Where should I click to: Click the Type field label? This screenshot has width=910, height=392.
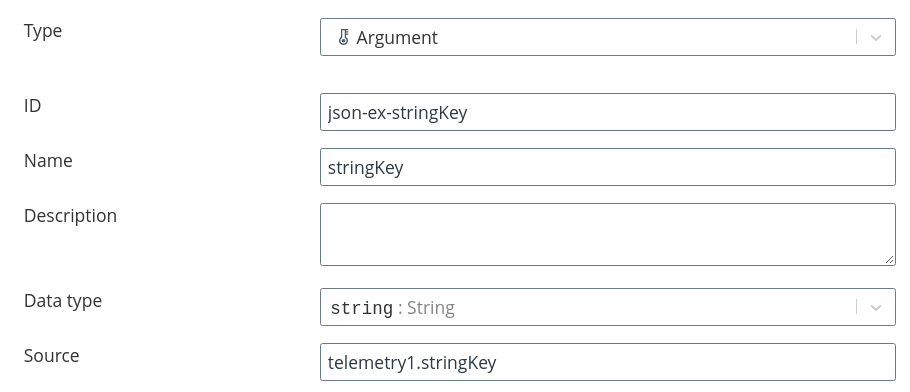43,31
